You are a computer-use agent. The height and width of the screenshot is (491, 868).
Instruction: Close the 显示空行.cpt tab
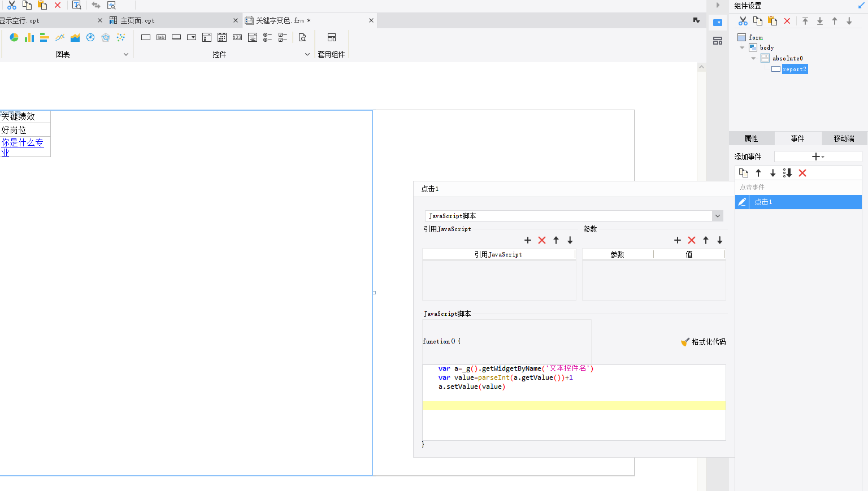[x=100, y=20]
